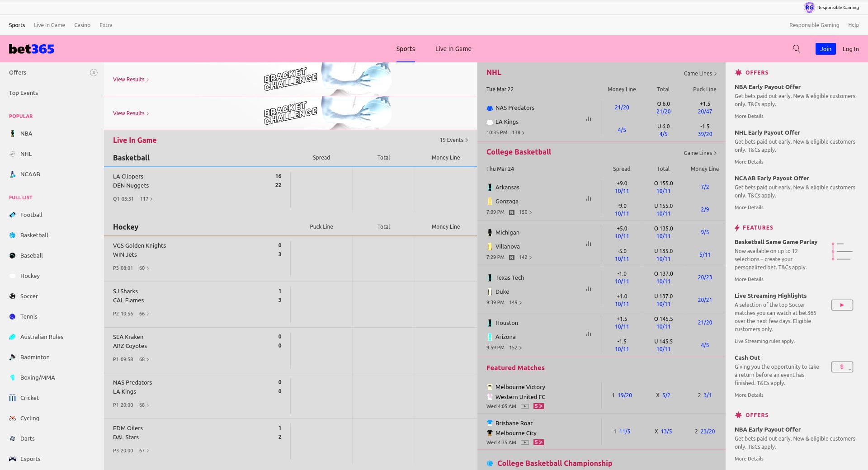
Task: Expand 67 markets for Oilers vs Stars
Action: tap(144, 451)
